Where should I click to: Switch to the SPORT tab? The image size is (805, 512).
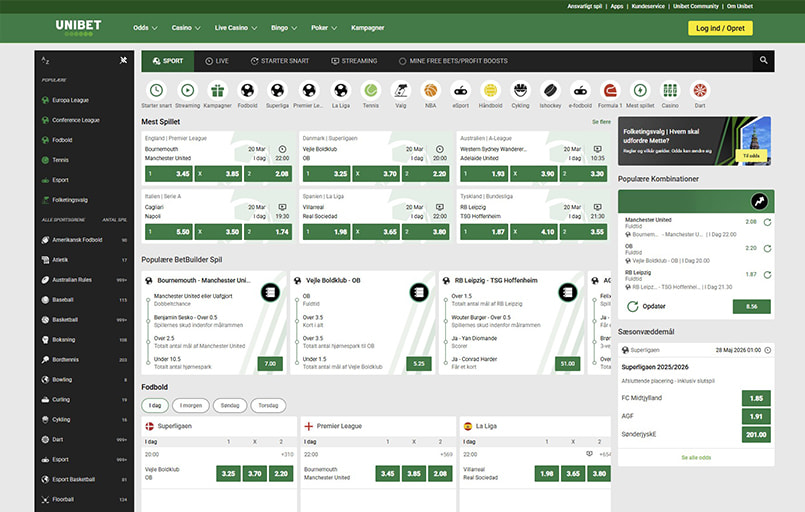point(168,61)
